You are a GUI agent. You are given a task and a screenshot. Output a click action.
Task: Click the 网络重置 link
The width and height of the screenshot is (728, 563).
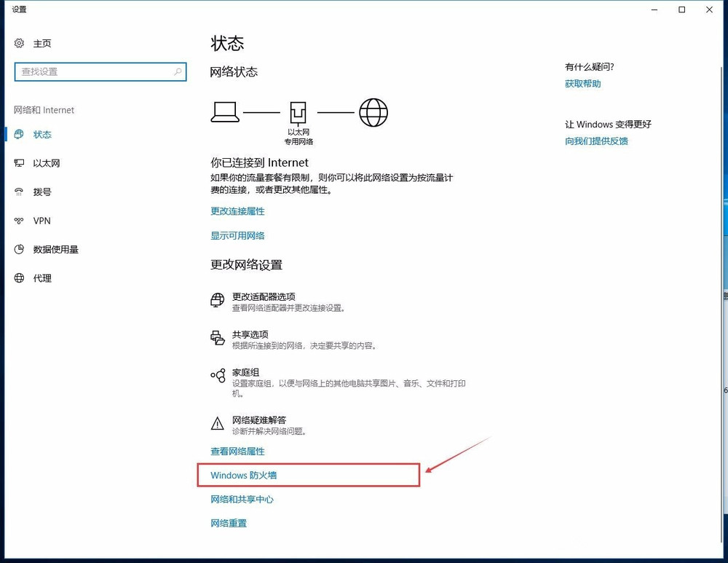(x=229, y=523)
